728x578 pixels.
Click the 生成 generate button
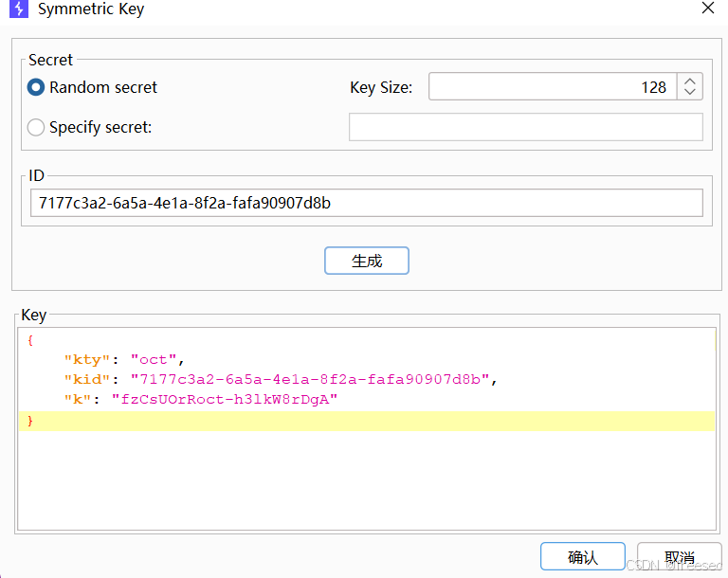(x=367, y=261)
